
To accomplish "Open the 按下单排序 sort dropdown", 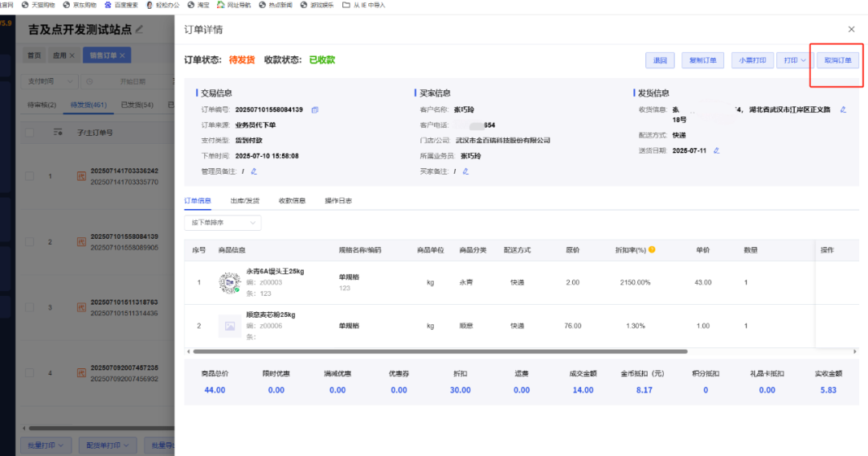I will coord(223,223).
